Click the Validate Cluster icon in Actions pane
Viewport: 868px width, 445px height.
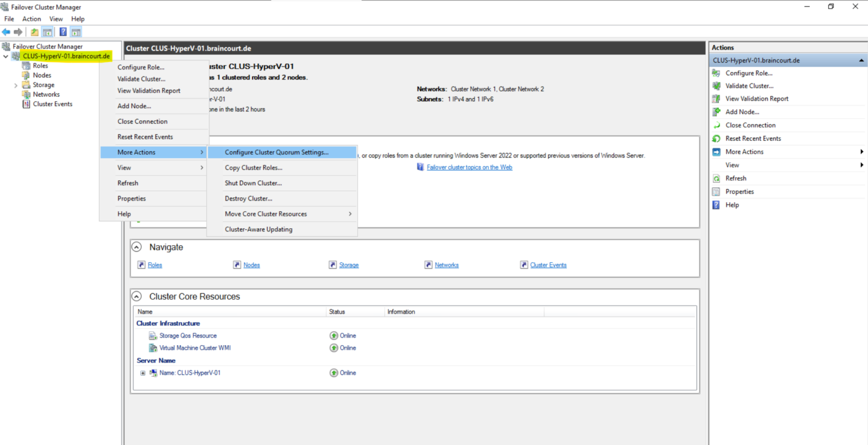(x=717, y=85)
